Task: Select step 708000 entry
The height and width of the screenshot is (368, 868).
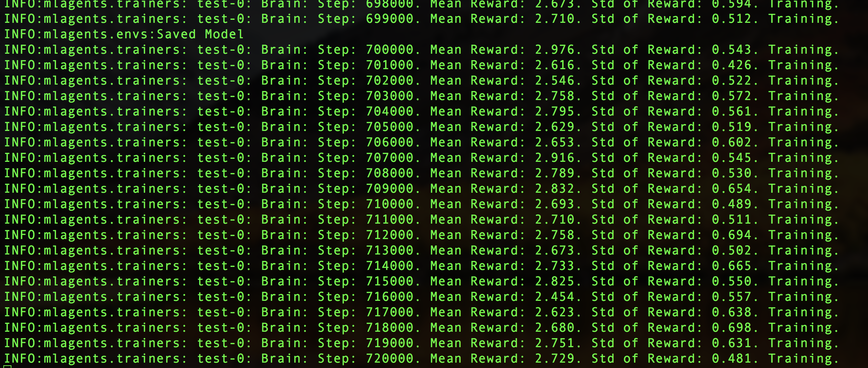Action: (389, 173)
